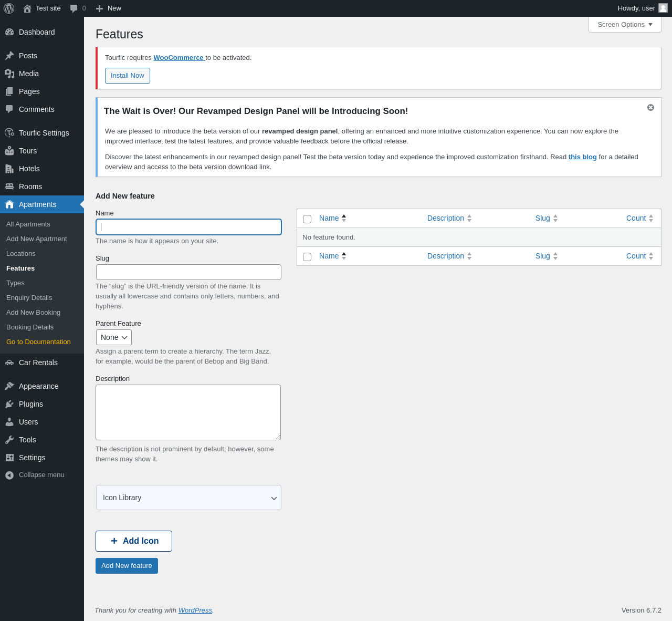This screenshot has height=621, width=672.
Task: Click the plus New icon in admin bar
Action: pyautogui.click(x=99, y=8)
